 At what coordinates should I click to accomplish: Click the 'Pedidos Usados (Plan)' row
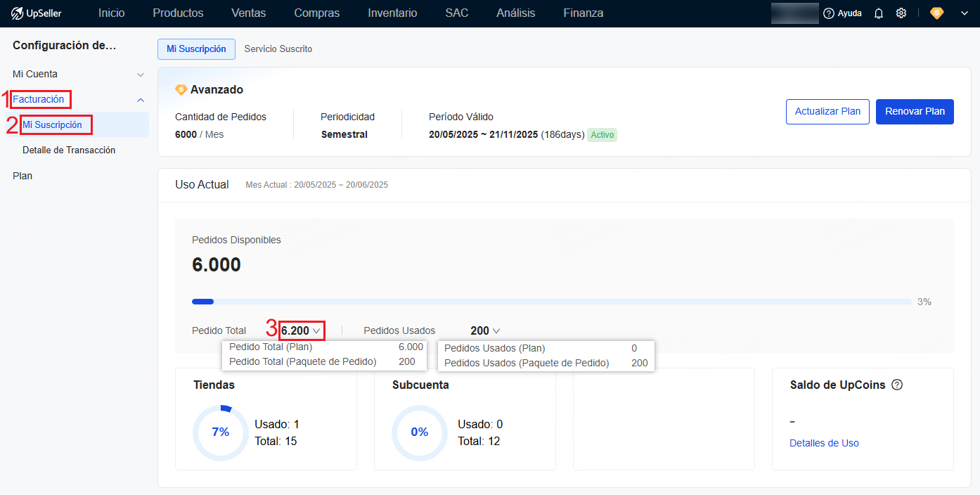click(x=546, y=348)
